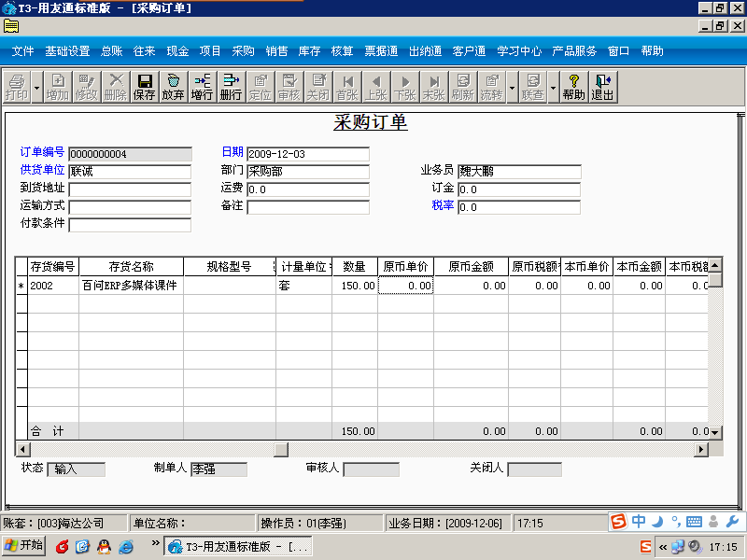
Task: Click the yellow document icon below title bar
Action: coord(11,26)
